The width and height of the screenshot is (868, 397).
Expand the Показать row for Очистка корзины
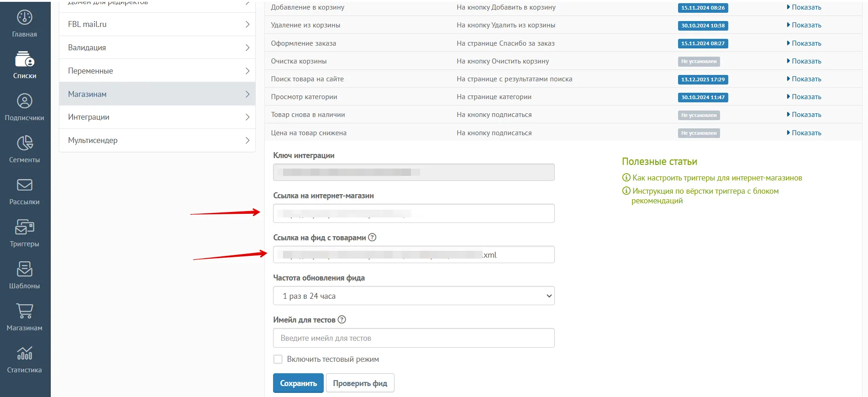(x=804, y=61)
